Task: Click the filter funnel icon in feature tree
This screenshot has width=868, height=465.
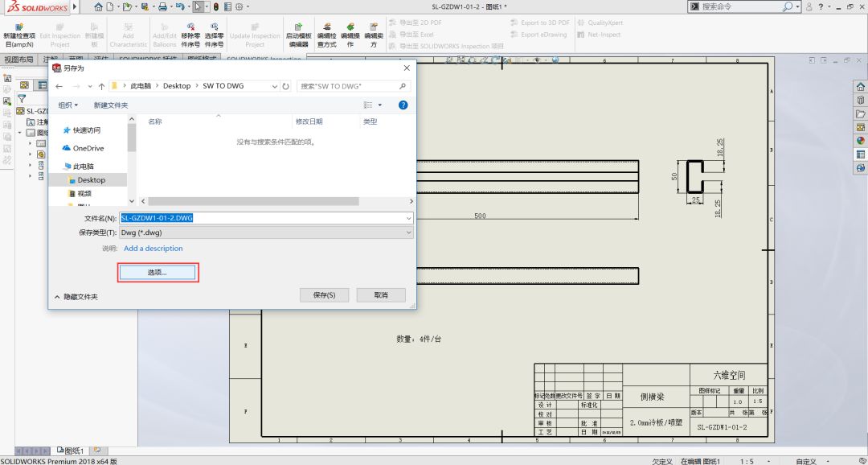Action: click(22, 99)
